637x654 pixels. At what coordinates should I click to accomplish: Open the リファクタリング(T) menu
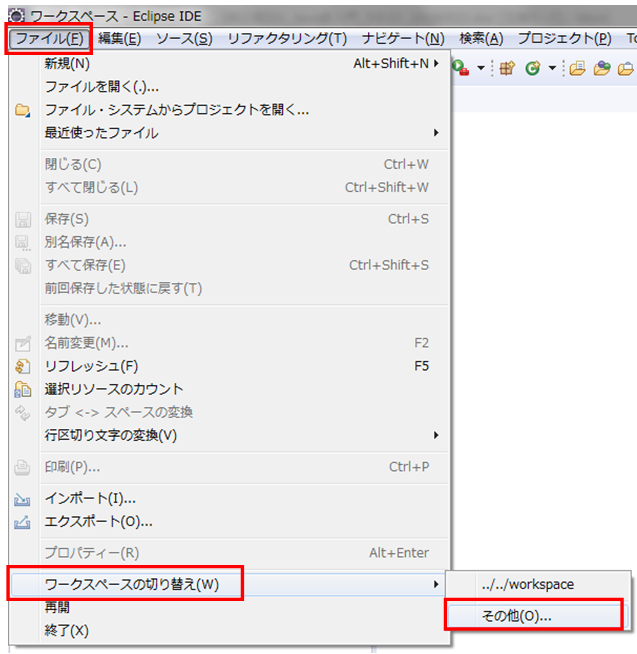(287, 38)
